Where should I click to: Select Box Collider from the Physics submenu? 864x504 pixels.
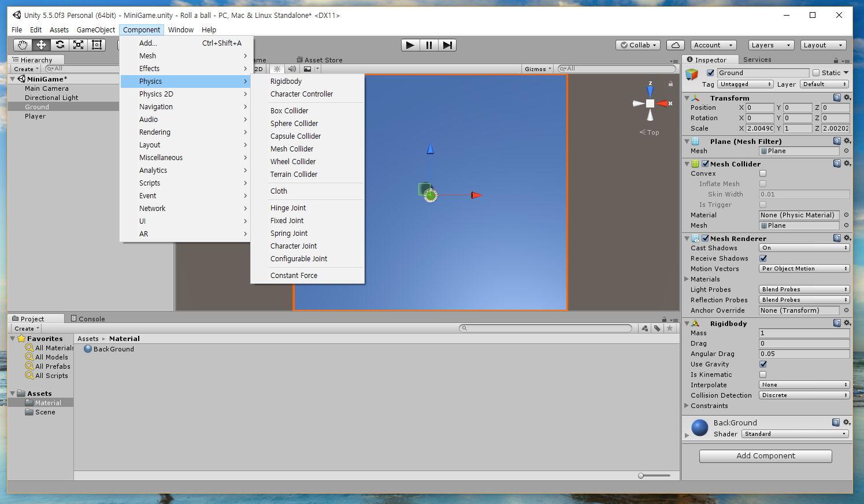coord(290,110)
